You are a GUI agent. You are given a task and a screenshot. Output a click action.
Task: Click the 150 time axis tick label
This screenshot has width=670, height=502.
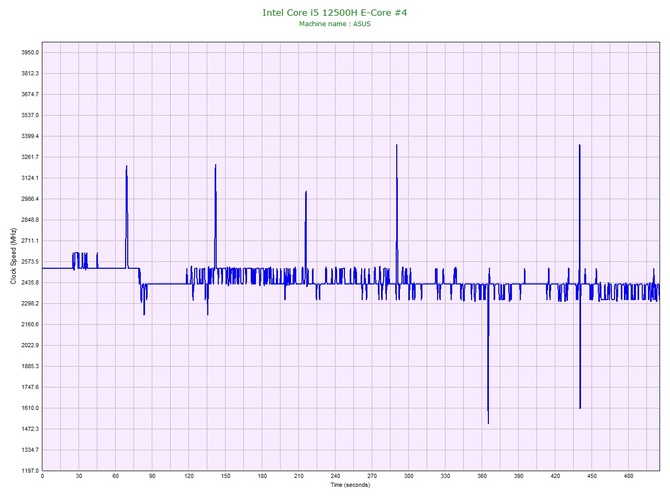(226, 476)
